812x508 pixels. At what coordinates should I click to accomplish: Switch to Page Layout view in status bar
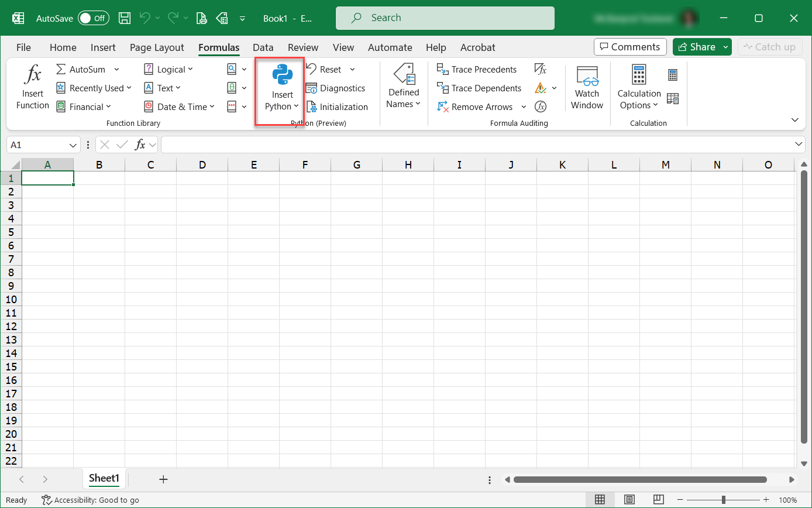coord(629,500)
